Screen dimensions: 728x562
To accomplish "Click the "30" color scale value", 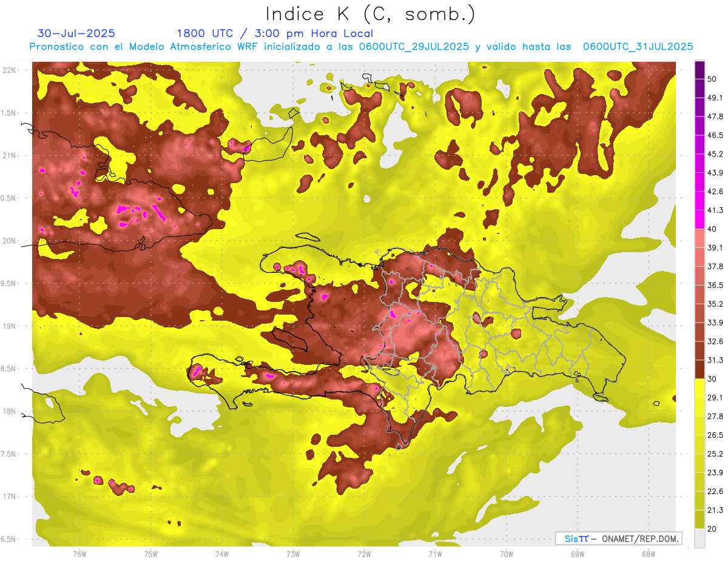I will coord(712,379).
